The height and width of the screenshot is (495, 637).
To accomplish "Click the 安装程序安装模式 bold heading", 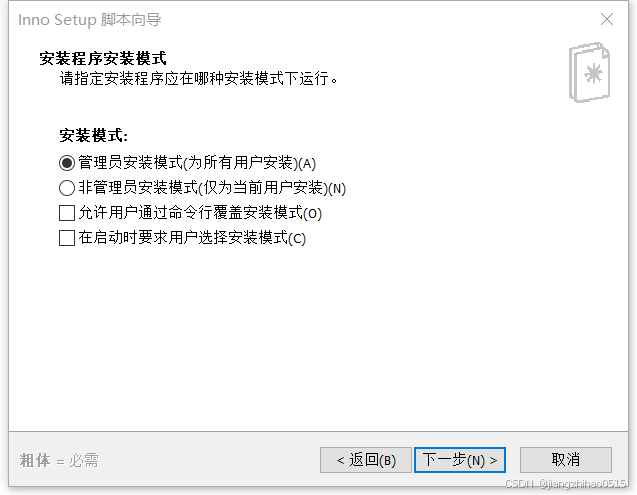I will point(103,59).
